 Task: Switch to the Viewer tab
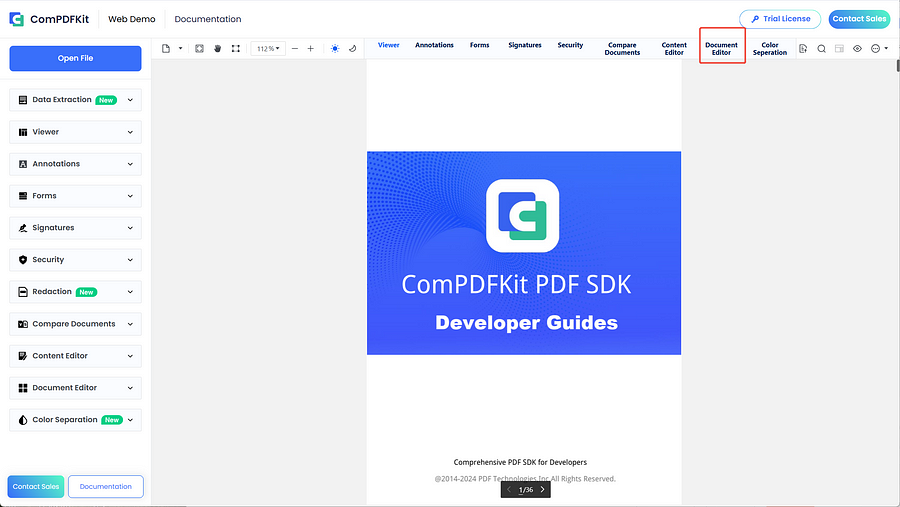click(389, 45)
